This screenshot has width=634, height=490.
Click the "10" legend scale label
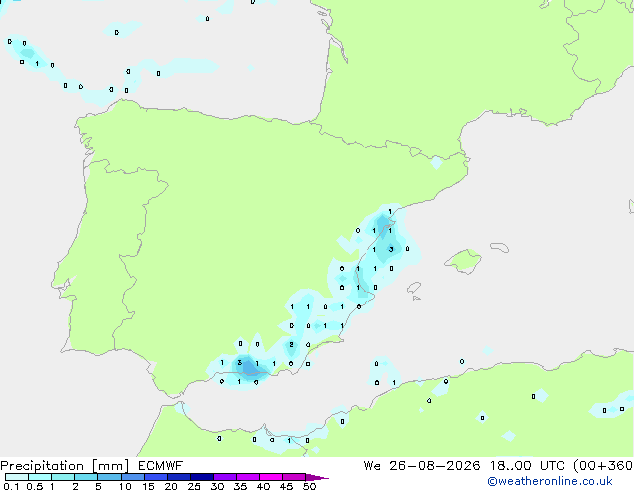(125, 486)
